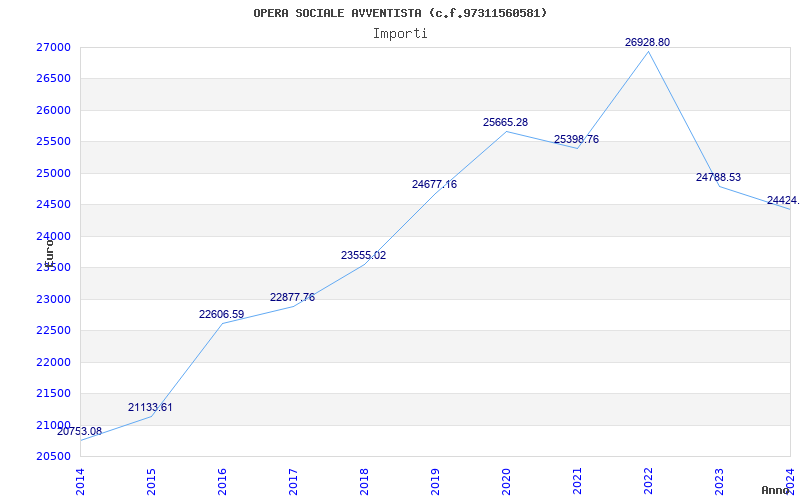Select the 25398.76 data label

click(x=577, y=139)
